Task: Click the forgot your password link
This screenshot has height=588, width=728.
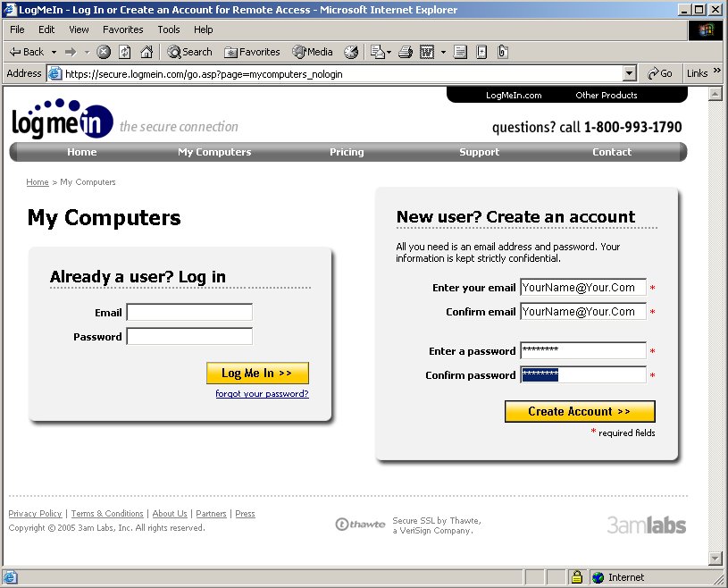Action: click(x=262, y=394)
